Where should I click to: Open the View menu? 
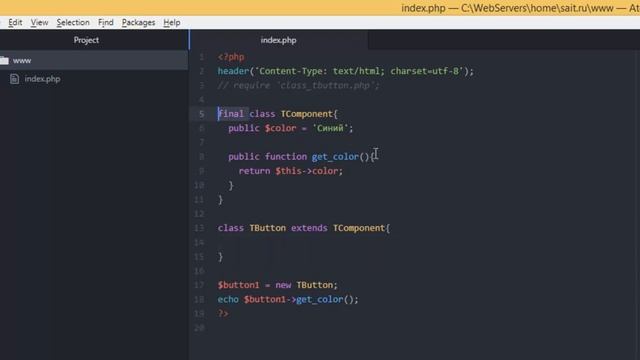click(x=39, y=22)
